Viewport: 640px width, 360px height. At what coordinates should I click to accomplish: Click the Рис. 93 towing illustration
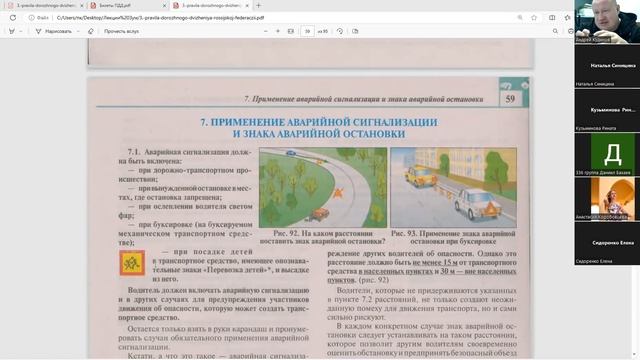coord(453,187)
